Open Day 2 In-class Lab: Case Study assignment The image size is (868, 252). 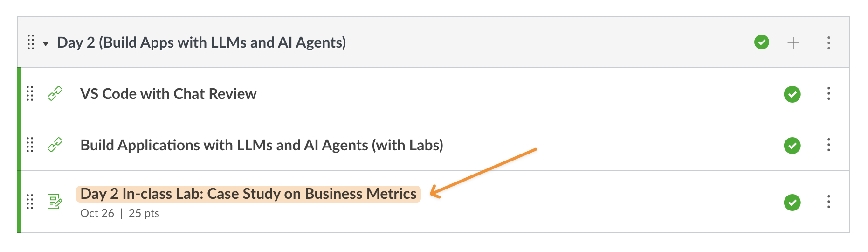tap(248, 194)
